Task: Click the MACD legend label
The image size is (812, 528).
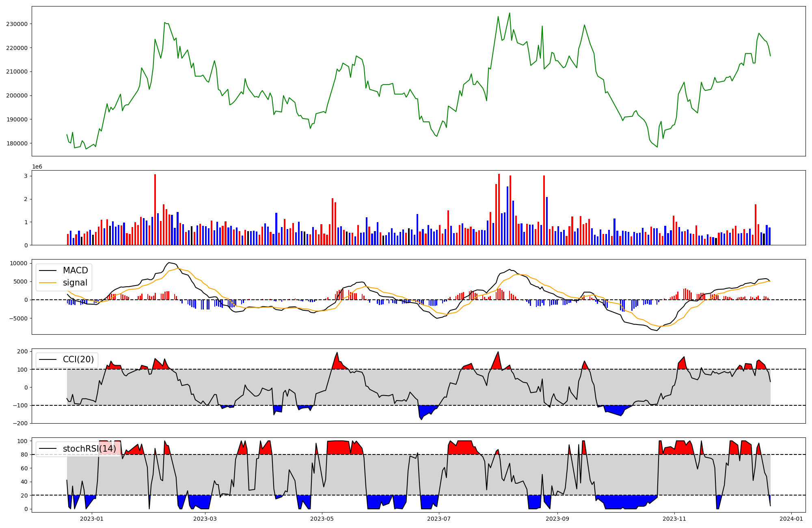Action: pos(75,270)
